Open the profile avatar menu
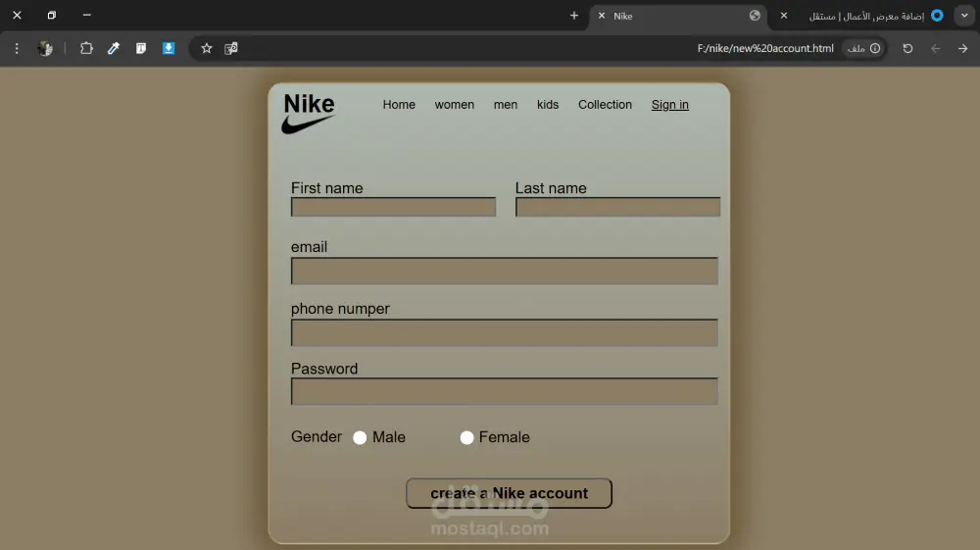 pyautogui.click(x=45, y=48)
